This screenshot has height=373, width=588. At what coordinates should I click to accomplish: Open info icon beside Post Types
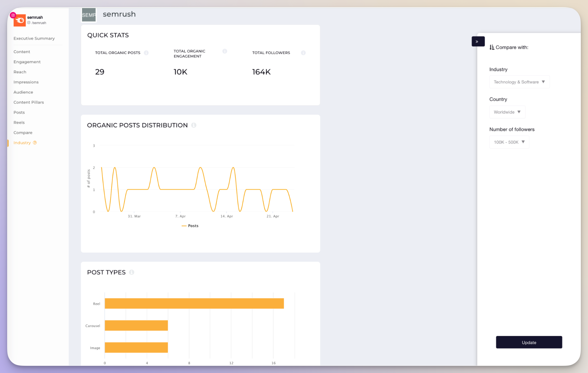[x=132, y=272]
